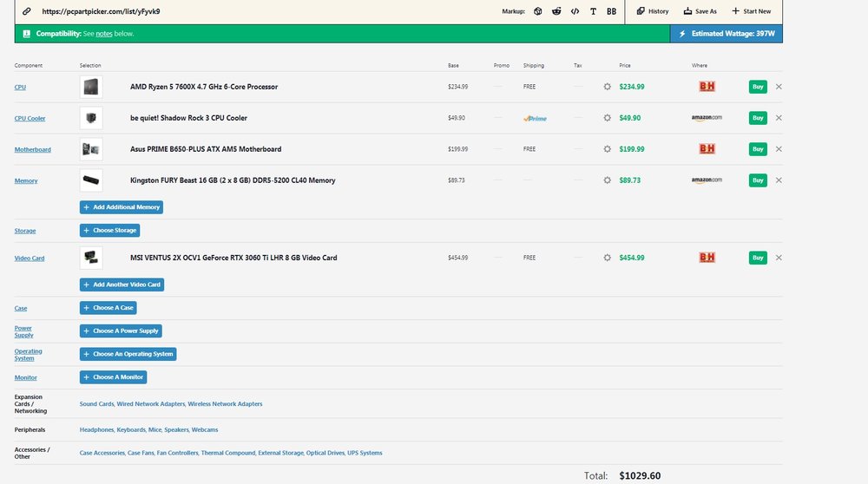
Task: Select the Reddit markup icon
Action: [x=556, y=11]
